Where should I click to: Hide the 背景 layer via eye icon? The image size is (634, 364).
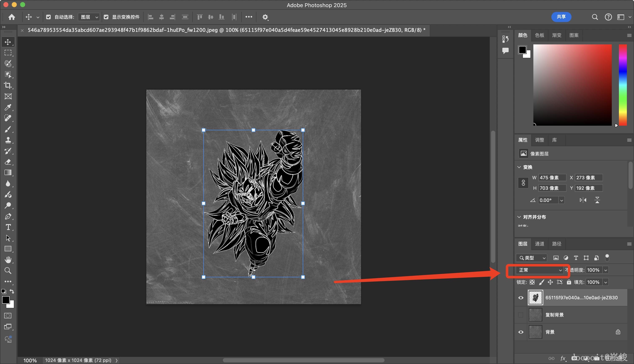(521, 332)
